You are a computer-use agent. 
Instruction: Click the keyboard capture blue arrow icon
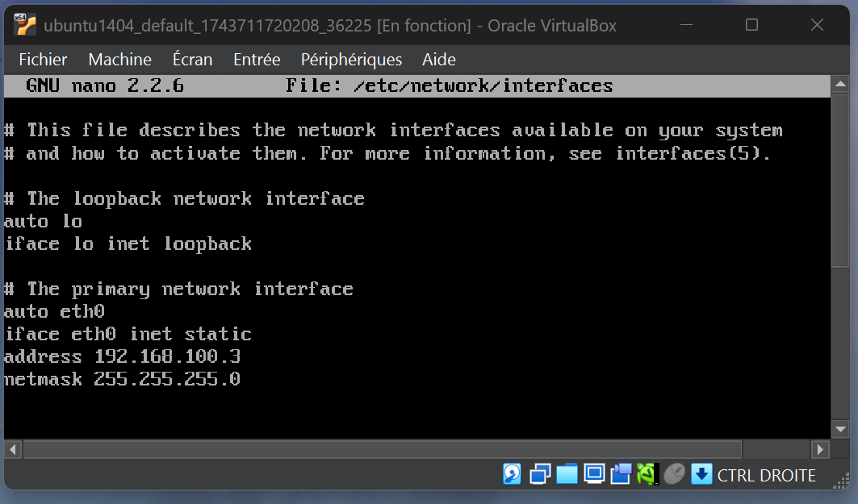click(x=701, y=474)
